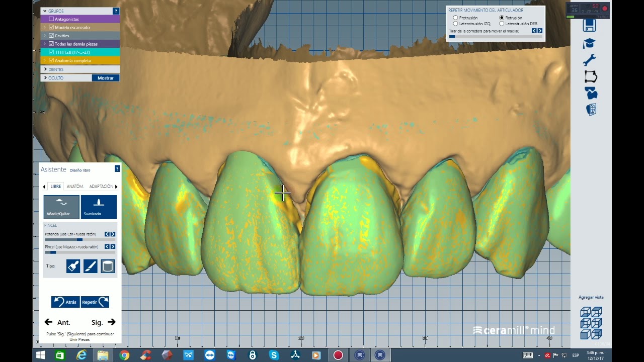Open Skype from the taskbar
Image resolution: width=644 pixels, height=362 pixels.
point(274,355)
